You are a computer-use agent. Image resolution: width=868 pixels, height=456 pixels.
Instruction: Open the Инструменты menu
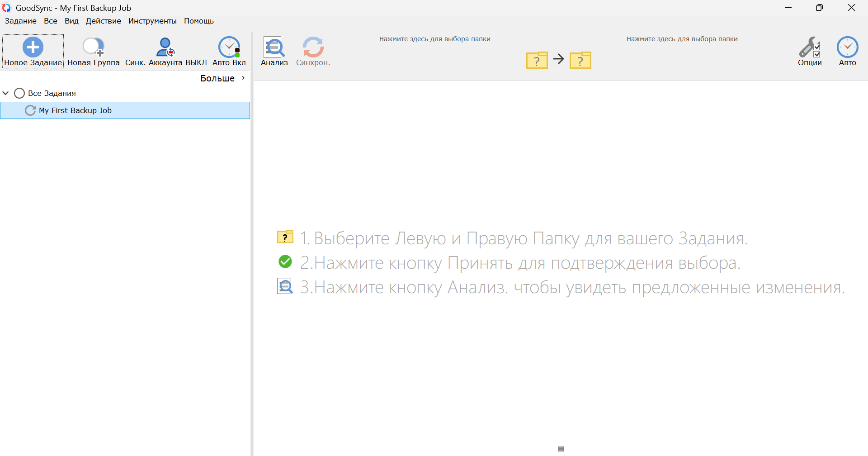point(152,21)
